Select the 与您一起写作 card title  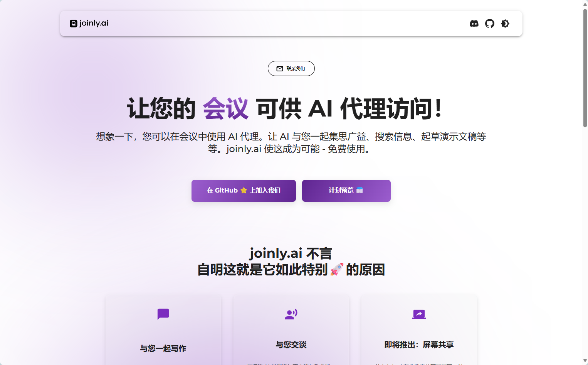click(163, 348)
